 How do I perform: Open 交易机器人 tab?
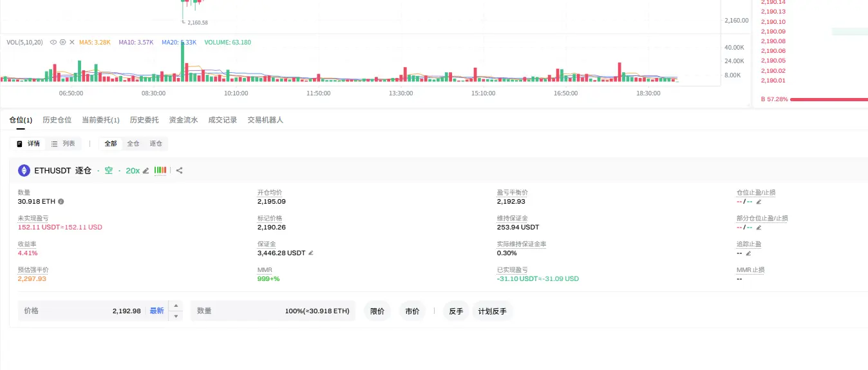[x=265, y=120]
